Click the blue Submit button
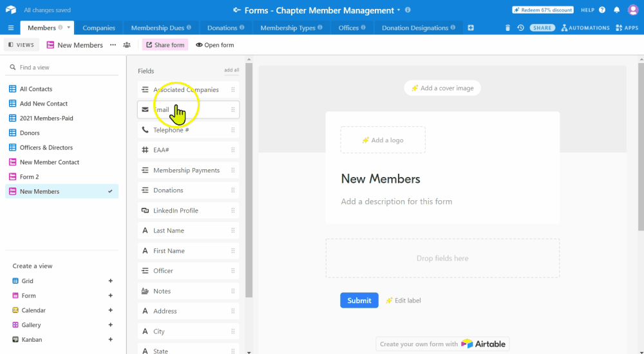 (359, 300)
